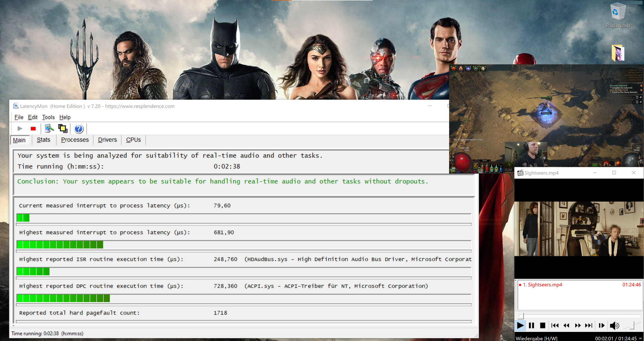Switch to the Drivers tab

click(x=107, y=140)
